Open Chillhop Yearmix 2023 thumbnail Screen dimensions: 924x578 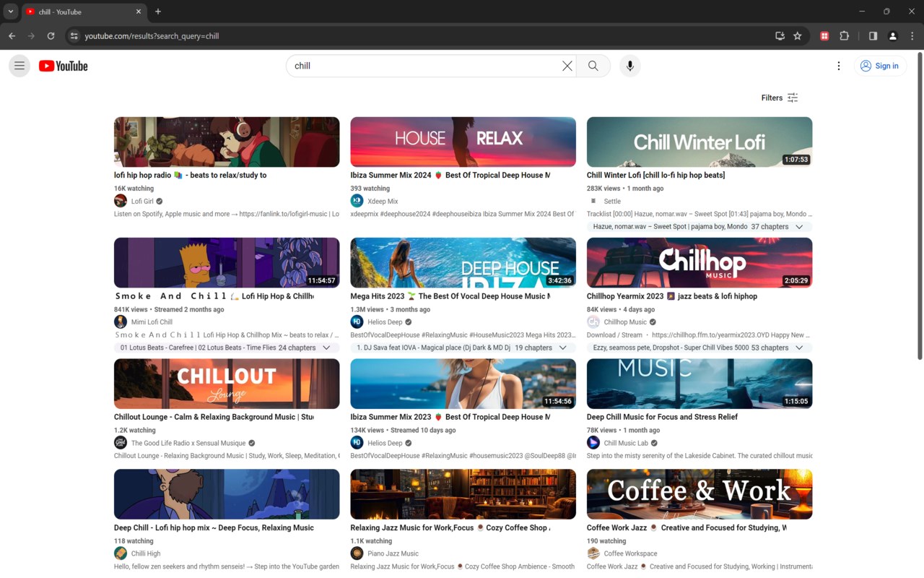coord(699,262)
